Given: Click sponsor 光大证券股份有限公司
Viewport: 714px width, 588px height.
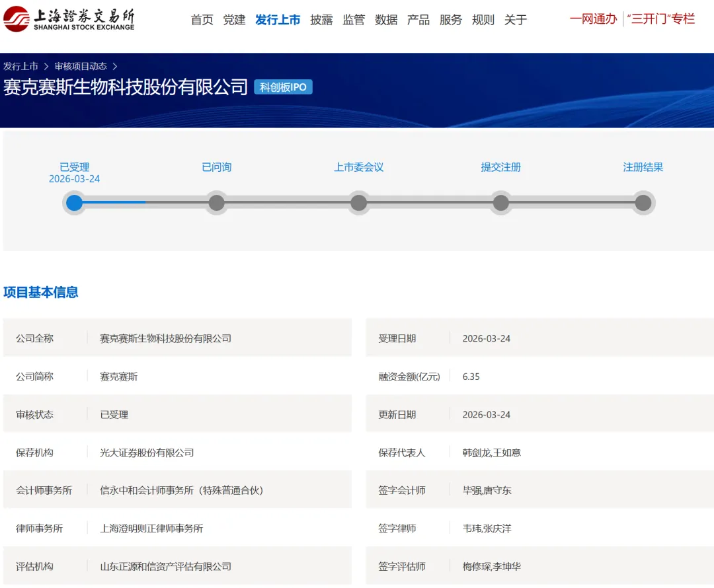Looking at the screenshot, I should tap(147, 453).
